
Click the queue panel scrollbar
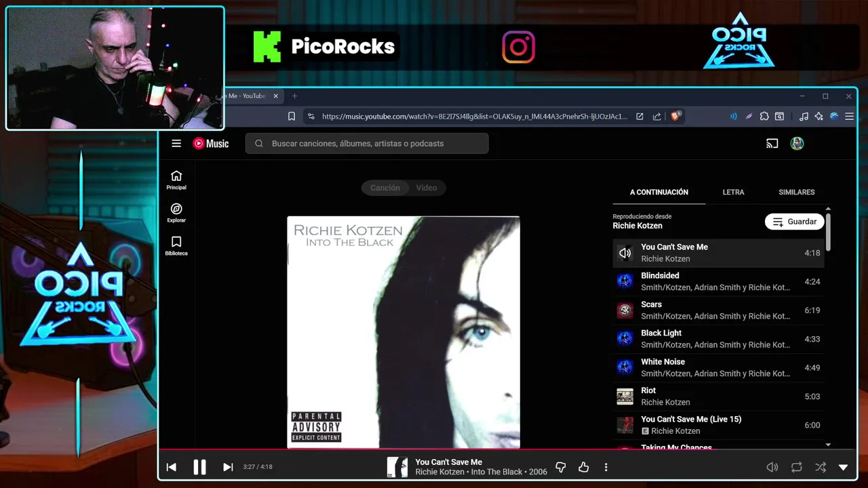tap(828, 231)
